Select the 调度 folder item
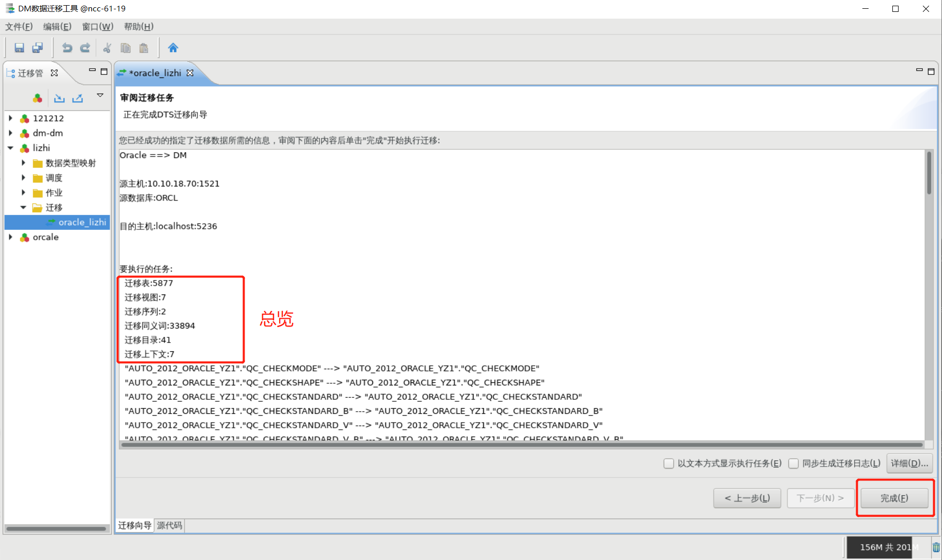 point(54,178)
